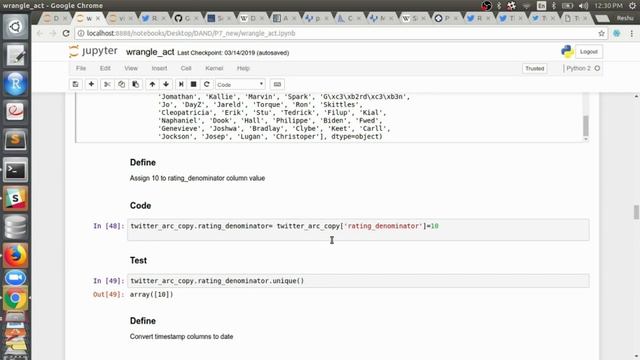Image resolution: width=640 pixels, height=360 pixels.
Task: Insert a new cell below with plus icon
Action: click(x=91, y=84)
